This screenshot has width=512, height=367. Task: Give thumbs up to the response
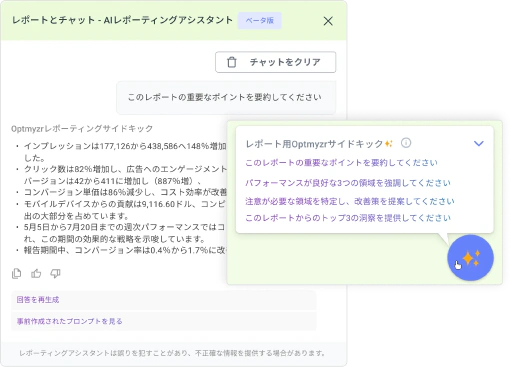tap(36, 274)
